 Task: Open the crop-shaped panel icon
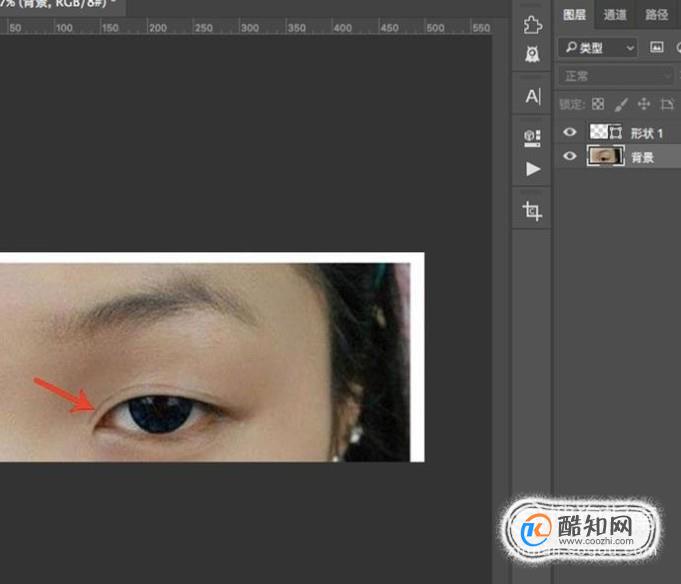coord(532,211)
